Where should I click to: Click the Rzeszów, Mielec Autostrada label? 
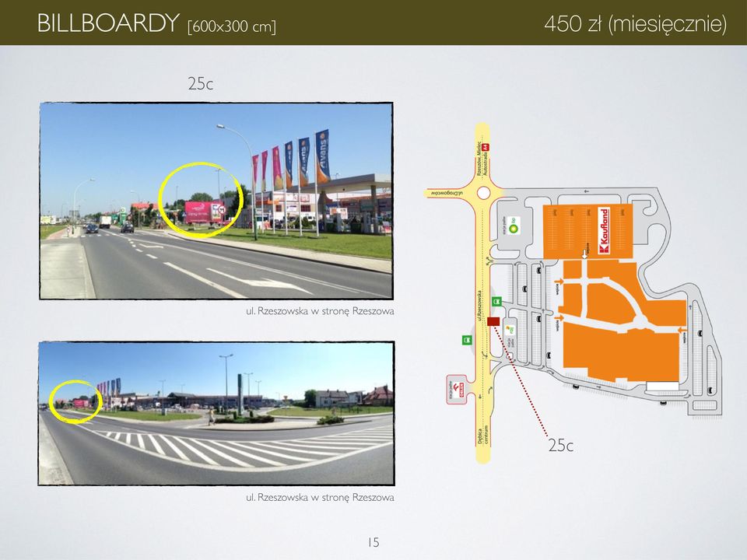(482, 160)
